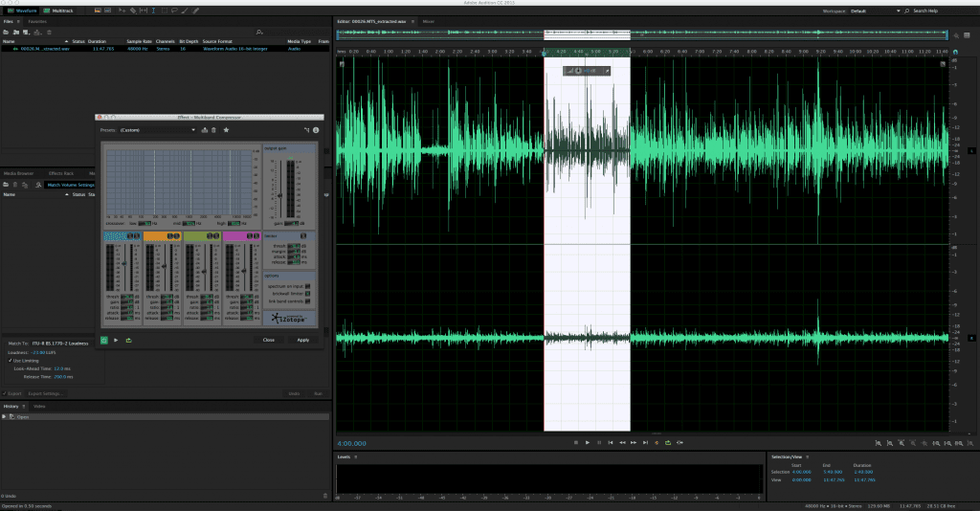Toggle loop preview in effect window
Image resolution: width=980 pixels, height=511 pixels.
click(129, 340)
